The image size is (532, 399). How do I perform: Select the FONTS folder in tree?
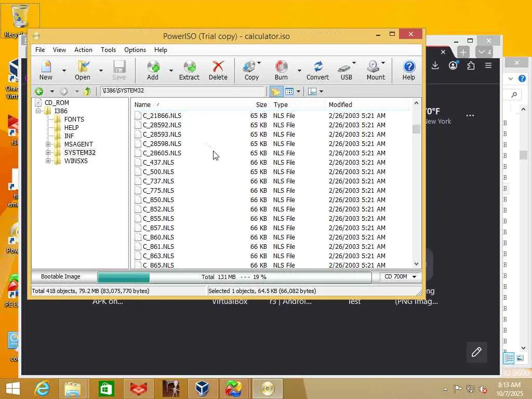pos(74,119)
